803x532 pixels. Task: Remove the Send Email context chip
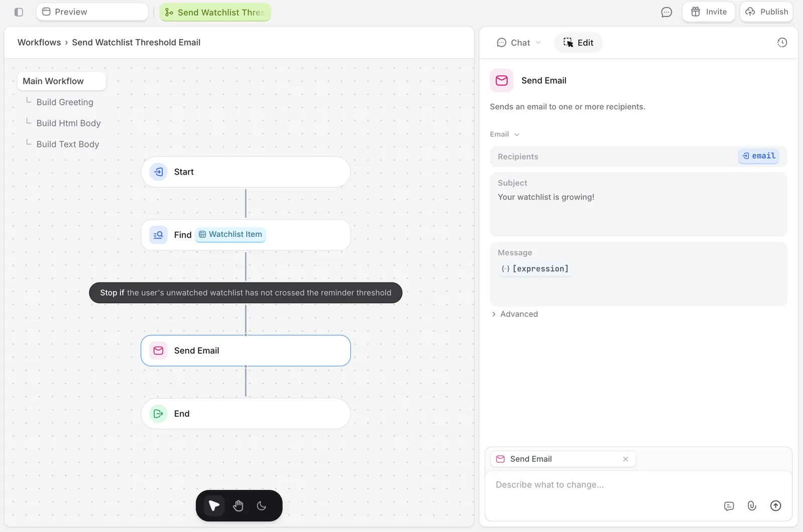[625, 459]
